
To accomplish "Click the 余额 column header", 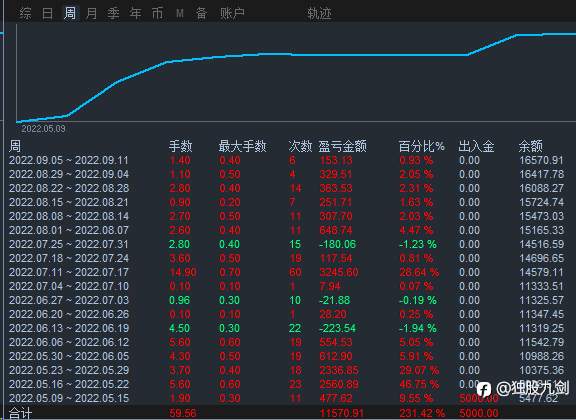I will (x=530, y=146).
